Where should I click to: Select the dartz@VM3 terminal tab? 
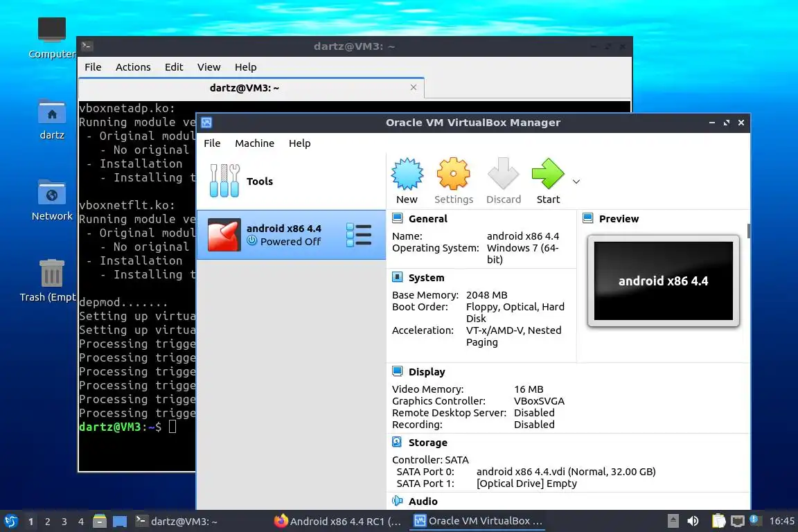251,87
